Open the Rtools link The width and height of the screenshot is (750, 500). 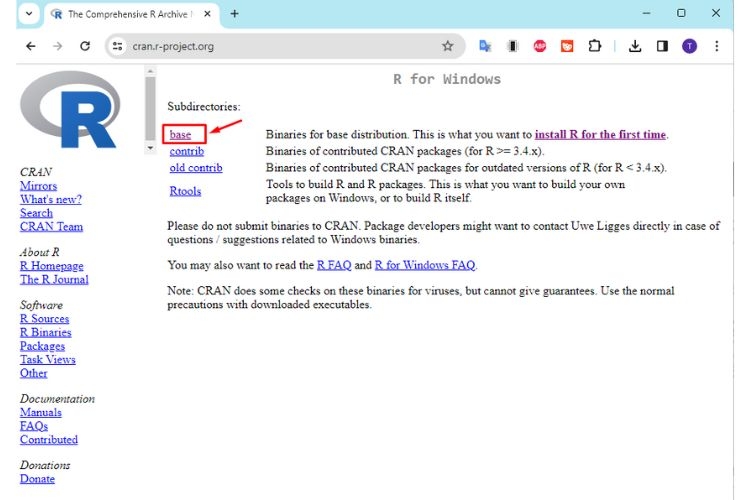coord(185,191)
